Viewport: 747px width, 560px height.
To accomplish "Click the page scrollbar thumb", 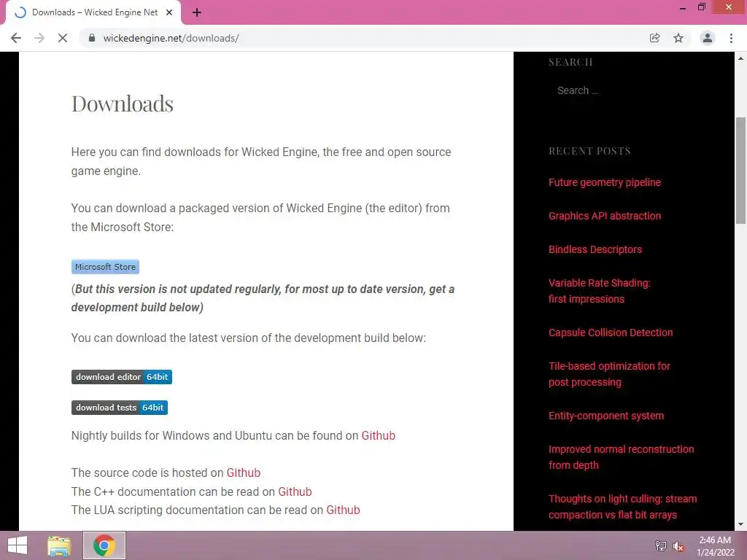I will tap(741, 170).
